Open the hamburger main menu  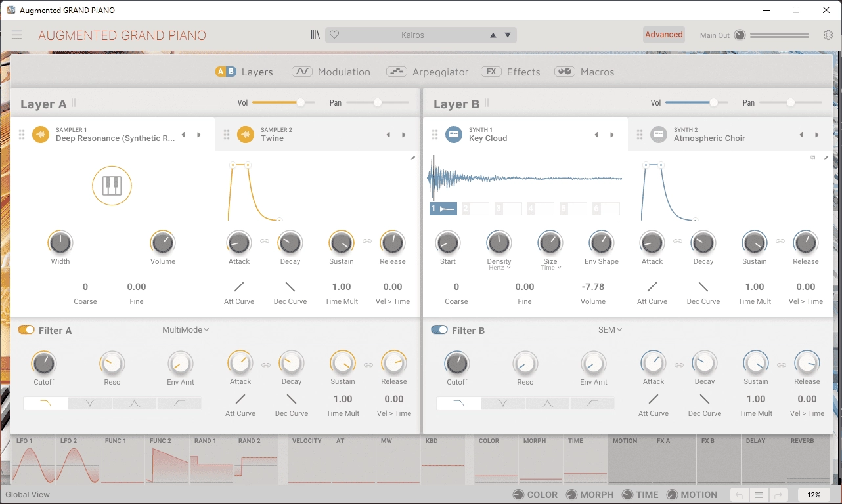[16, 35]
